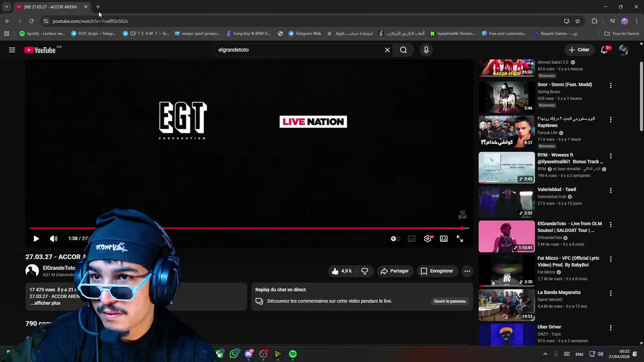Click the Partager share button
This screenshot has height=362, width=644.
(x=395, y=271)
